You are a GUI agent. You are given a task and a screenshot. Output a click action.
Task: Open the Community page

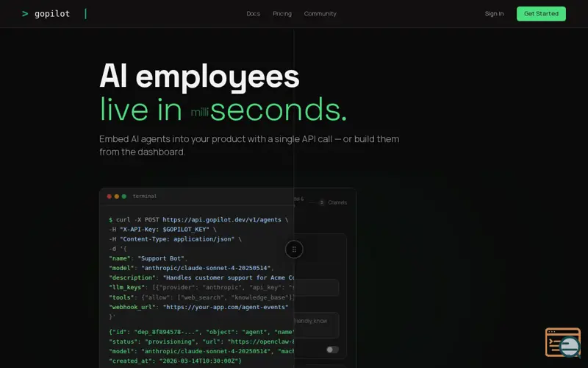[x=320, y=13]
